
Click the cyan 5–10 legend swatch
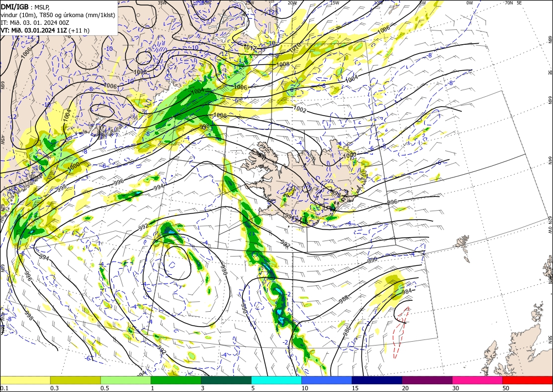click(276, 380)
